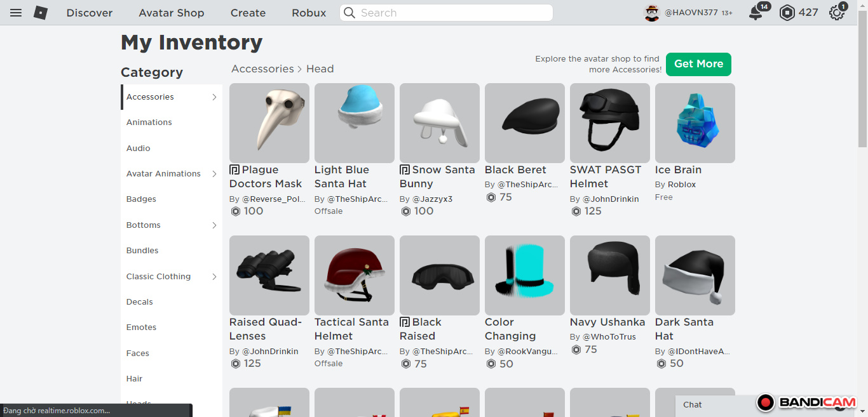Expand the Avatar Animations category
This screenshot has height=417, width=868.
click(214, 174)
